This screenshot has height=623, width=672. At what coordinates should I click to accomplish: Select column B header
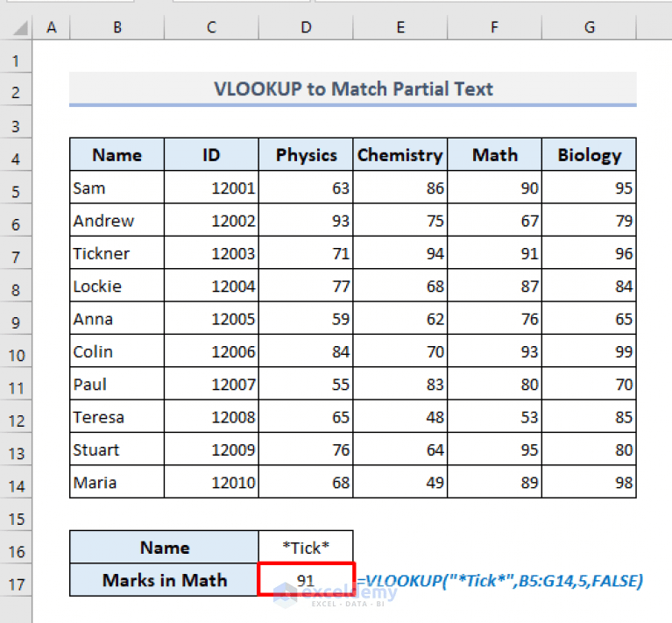tap(117, 27)
